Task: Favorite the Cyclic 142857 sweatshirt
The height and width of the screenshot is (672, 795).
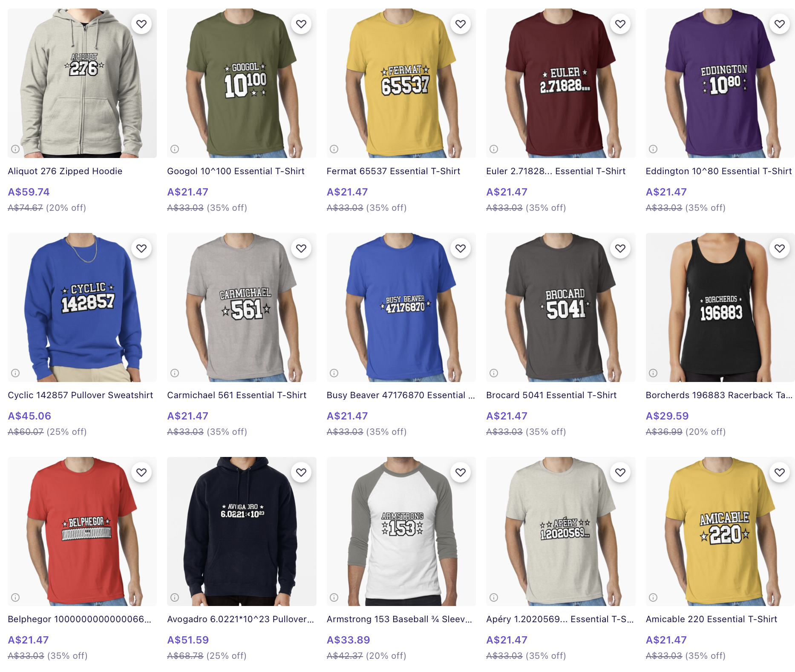Action: coord(141,248)
